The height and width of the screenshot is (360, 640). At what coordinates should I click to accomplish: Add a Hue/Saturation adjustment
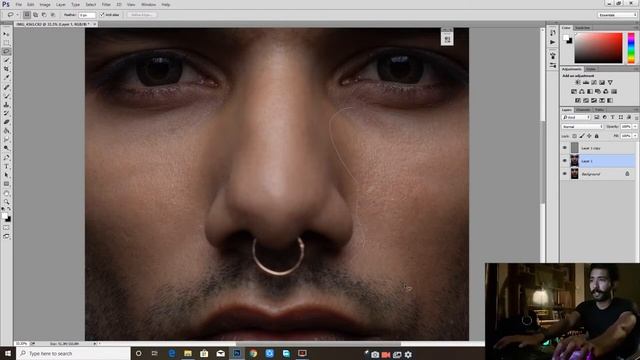(x=574, y=91)
